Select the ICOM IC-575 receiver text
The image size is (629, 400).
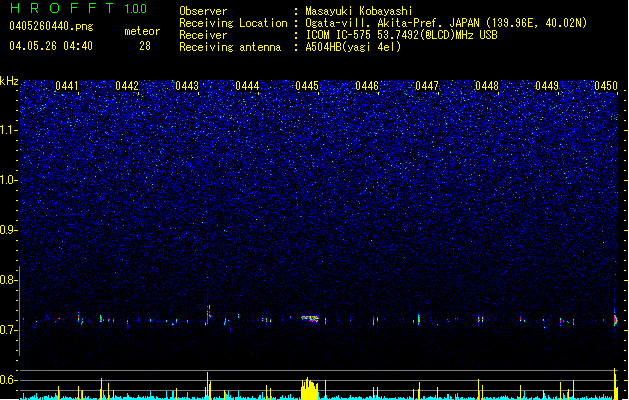pos(401,35)
